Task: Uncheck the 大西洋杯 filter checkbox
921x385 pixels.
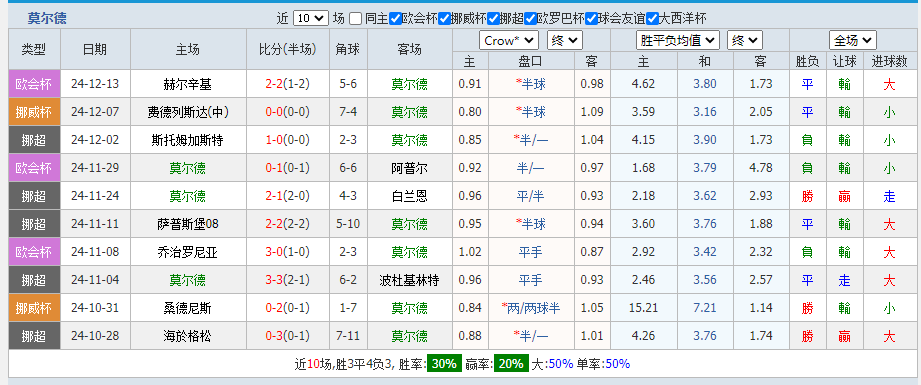Action: (x=653, y=19)
